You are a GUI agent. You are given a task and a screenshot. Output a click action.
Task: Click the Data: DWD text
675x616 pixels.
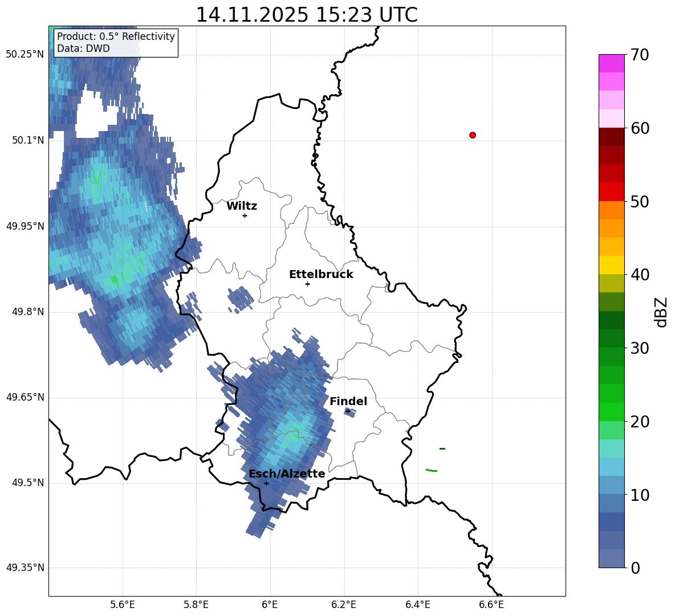coord(83,48)
